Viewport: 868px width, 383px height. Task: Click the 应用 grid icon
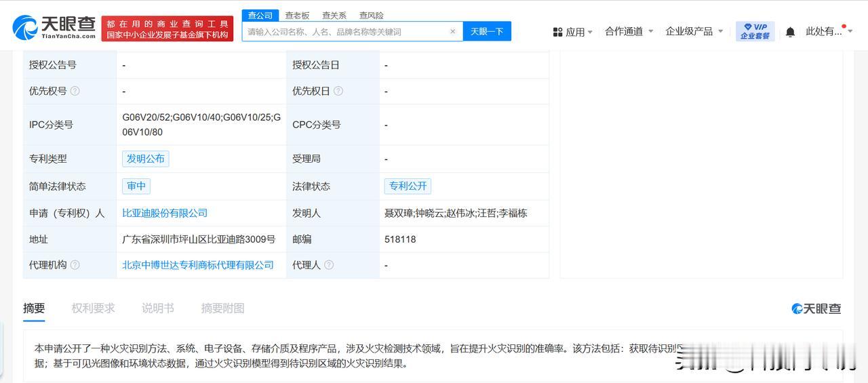[x=557, y=32]
